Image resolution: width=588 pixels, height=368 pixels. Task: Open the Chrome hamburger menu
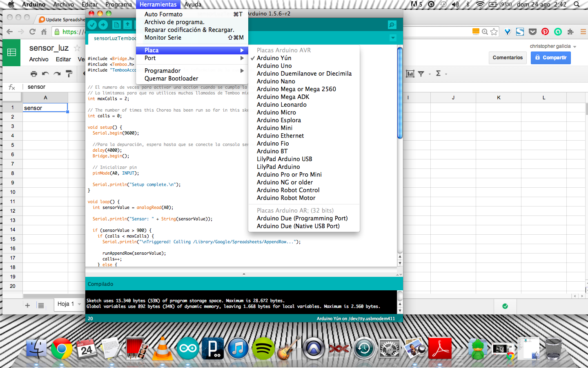[x=583, y=31]
